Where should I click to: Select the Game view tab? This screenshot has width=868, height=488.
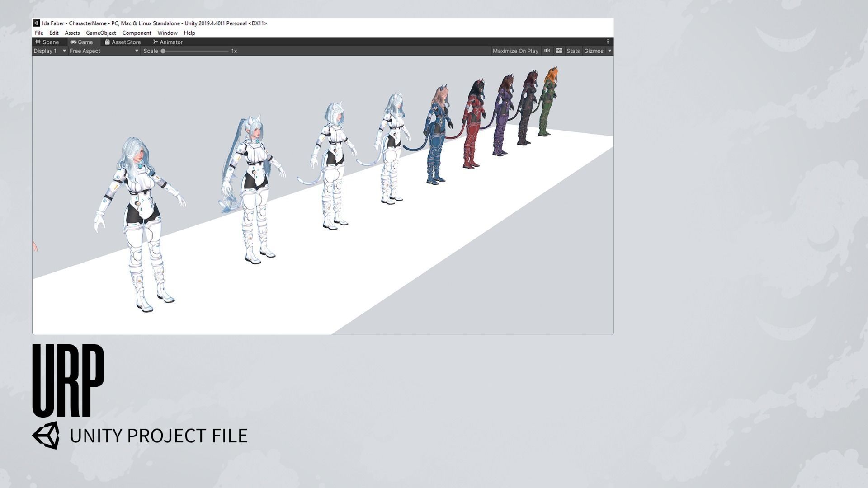click(82, 42)
